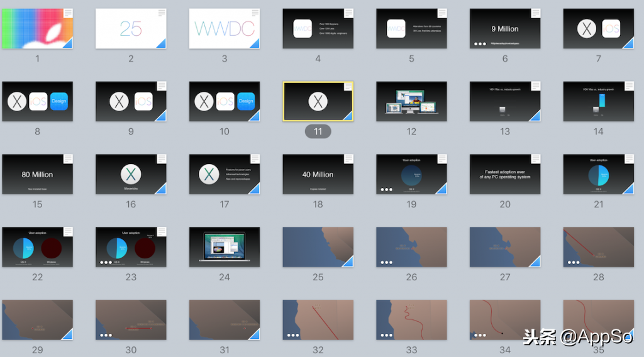Click the transition triangle on slide 7
The width and height of the screenshot is (644, 357).
(x=630, y=44)
